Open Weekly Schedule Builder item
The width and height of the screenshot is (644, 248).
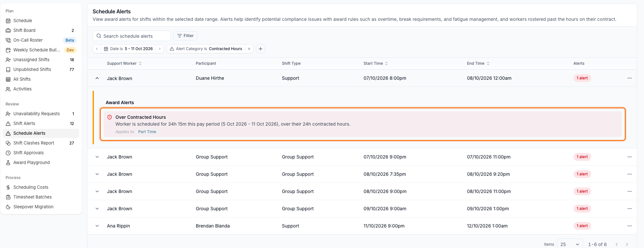pos(41,50)
